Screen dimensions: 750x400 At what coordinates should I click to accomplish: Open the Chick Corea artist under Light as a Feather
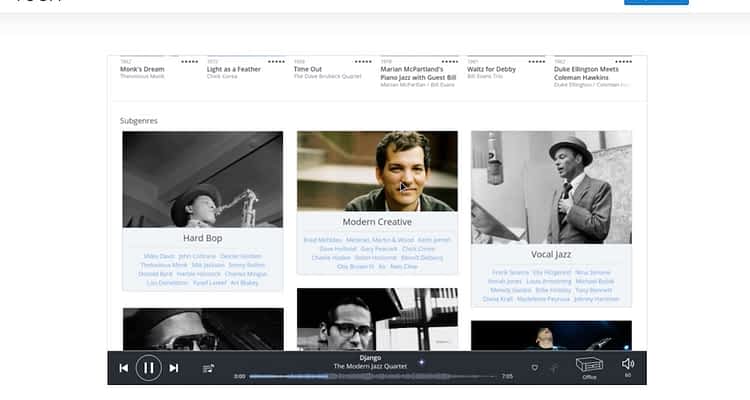click(222, 77)
